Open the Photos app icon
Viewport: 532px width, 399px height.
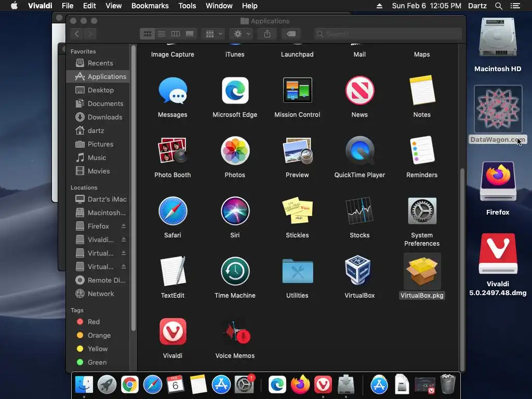(x=235, y=151)
